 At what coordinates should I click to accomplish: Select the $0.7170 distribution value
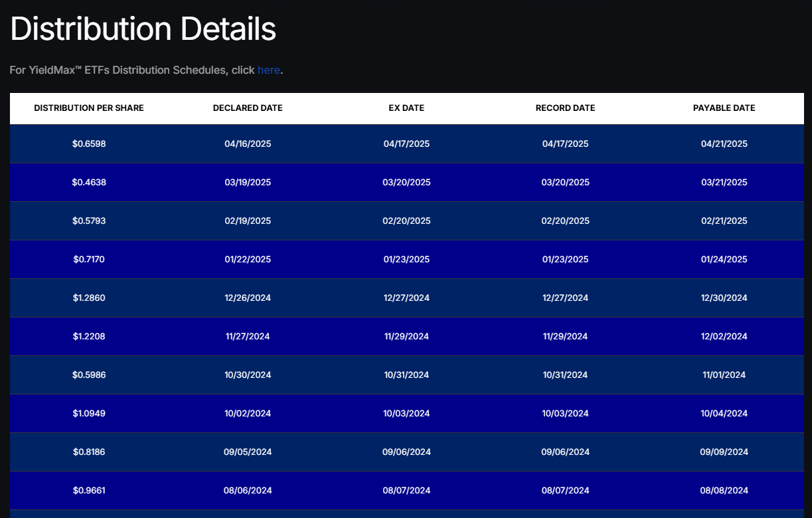89,259
